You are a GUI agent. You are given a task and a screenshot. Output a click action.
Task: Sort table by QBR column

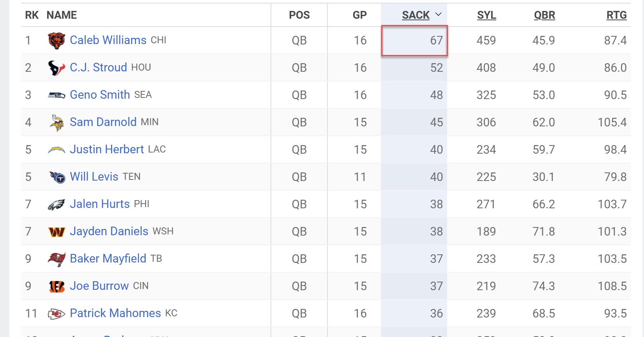[544, 15]
